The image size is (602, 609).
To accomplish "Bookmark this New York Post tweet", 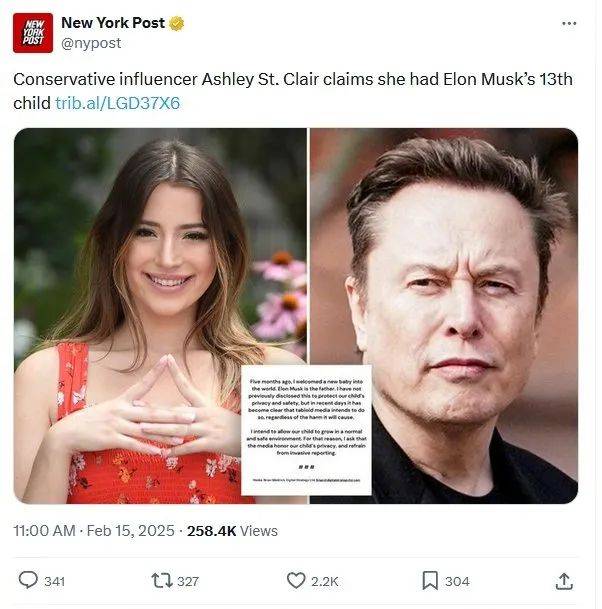I will pos(429,580).
